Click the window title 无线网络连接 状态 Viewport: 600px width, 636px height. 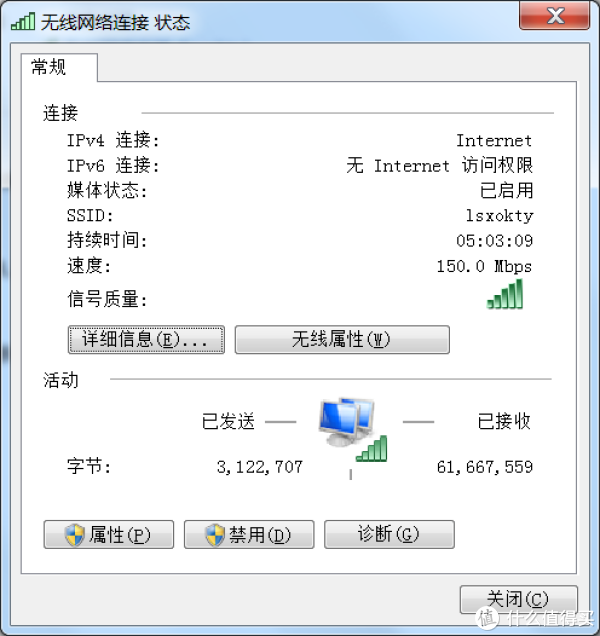pos(115,22)
